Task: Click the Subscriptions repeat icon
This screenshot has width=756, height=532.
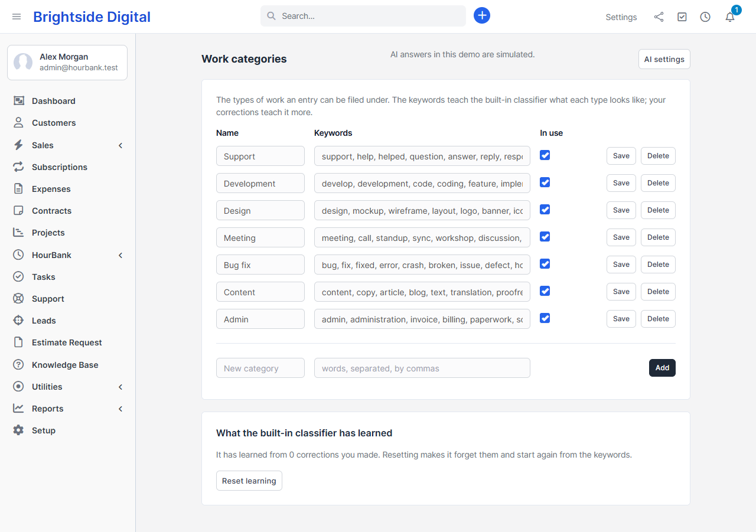Action: point(18,167)
